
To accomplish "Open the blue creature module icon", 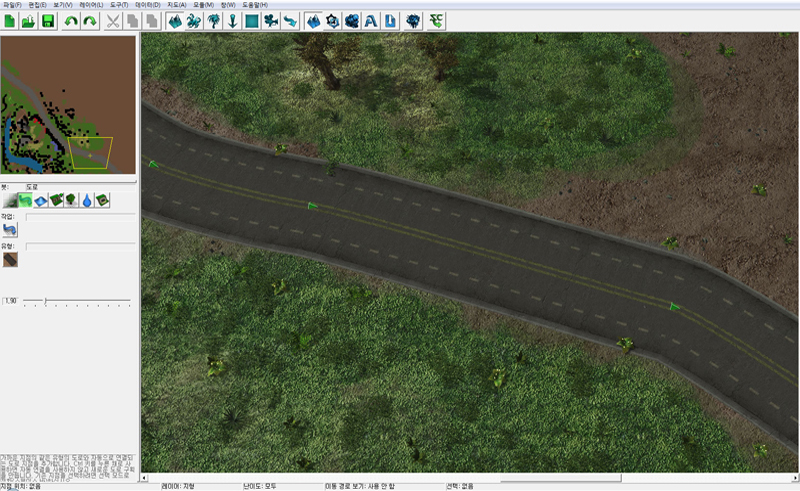I will point(413,21).
